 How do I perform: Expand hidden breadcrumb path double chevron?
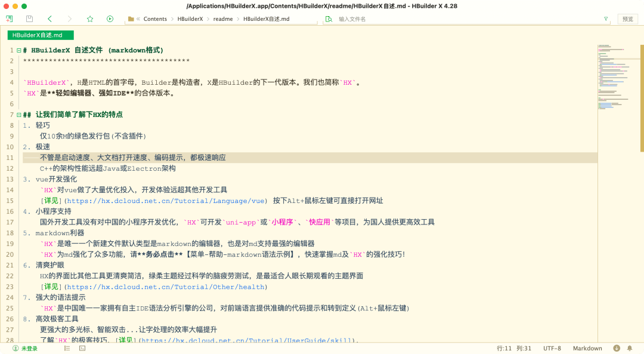coord(138,19)
